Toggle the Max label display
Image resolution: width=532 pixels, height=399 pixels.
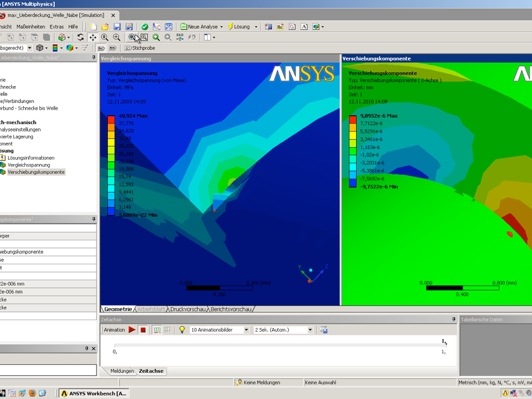tap(101, 48)
